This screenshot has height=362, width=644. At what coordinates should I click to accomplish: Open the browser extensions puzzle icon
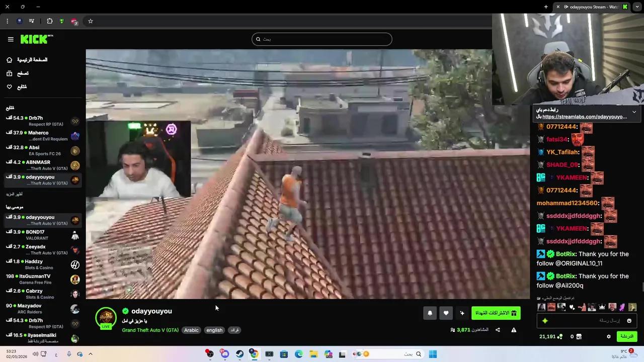click(49, 21)
